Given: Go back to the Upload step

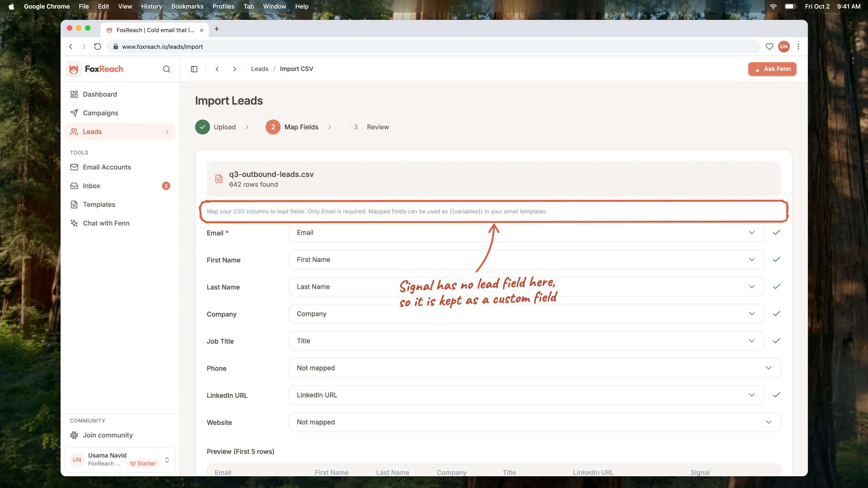Looking at the screenshot, I should tap(216, 127).
